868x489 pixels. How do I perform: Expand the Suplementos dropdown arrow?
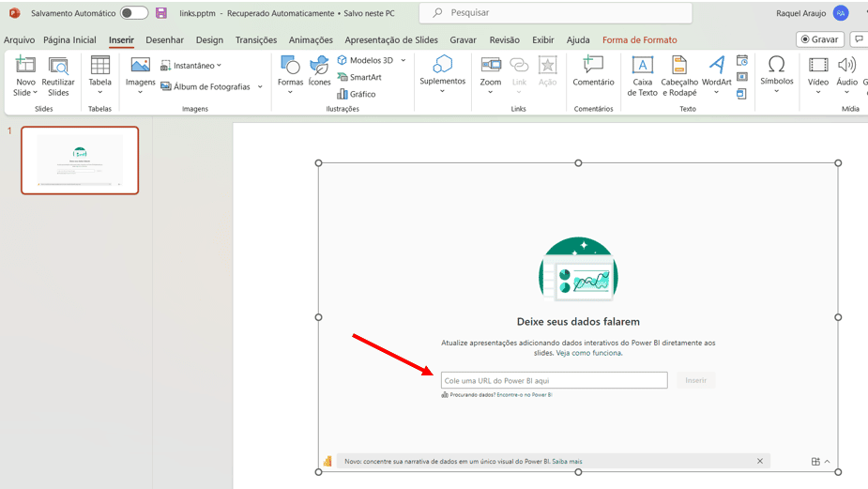(x=442, y=91)
